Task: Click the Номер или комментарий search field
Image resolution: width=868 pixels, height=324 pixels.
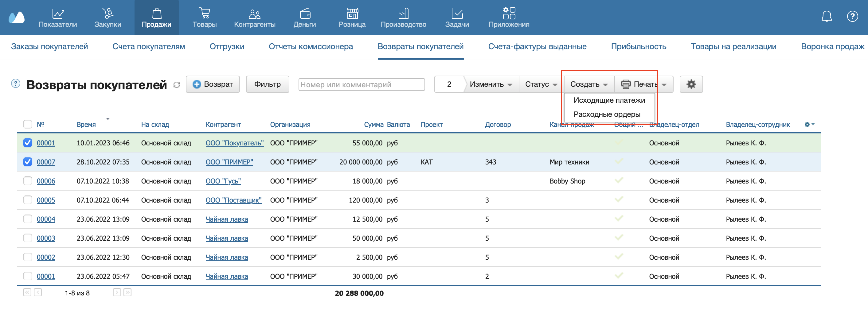Action: coord(361,85)
